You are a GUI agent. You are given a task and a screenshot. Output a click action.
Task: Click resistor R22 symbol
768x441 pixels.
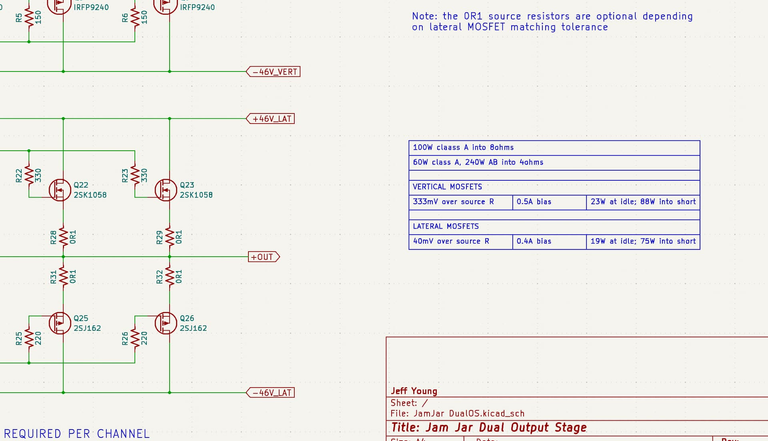[29, 175]
